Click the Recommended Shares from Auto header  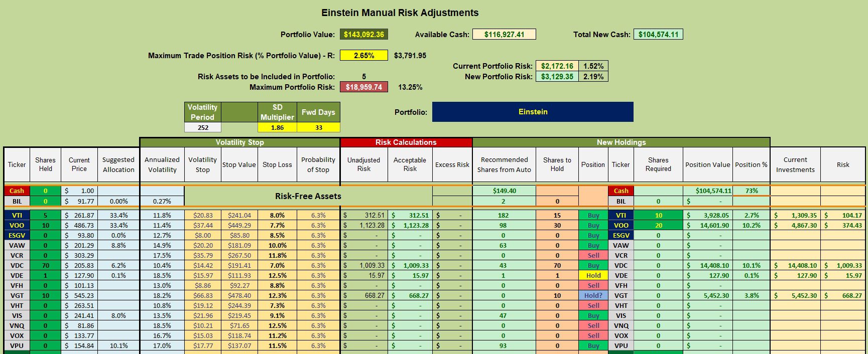(504, 164)
